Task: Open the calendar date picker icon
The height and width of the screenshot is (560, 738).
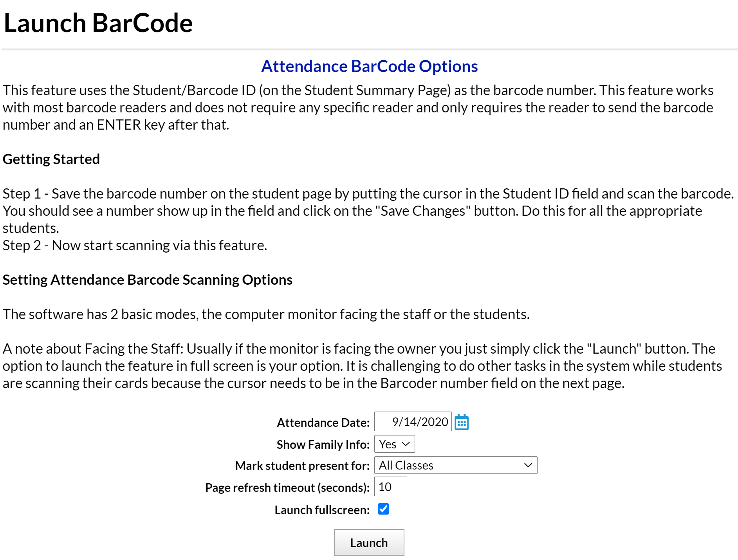Action: coord(462,422)
